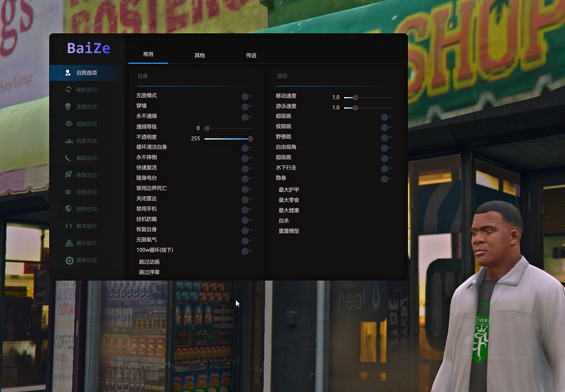Click the 自身 section header
565x392 pixels.
(x=143, y=76)
